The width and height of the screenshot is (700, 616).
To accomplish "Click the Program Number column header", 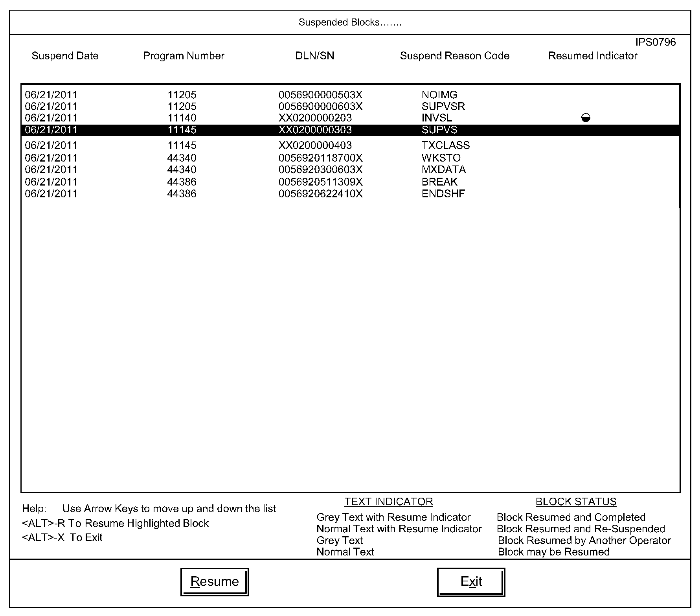I will tap(184, 56).
